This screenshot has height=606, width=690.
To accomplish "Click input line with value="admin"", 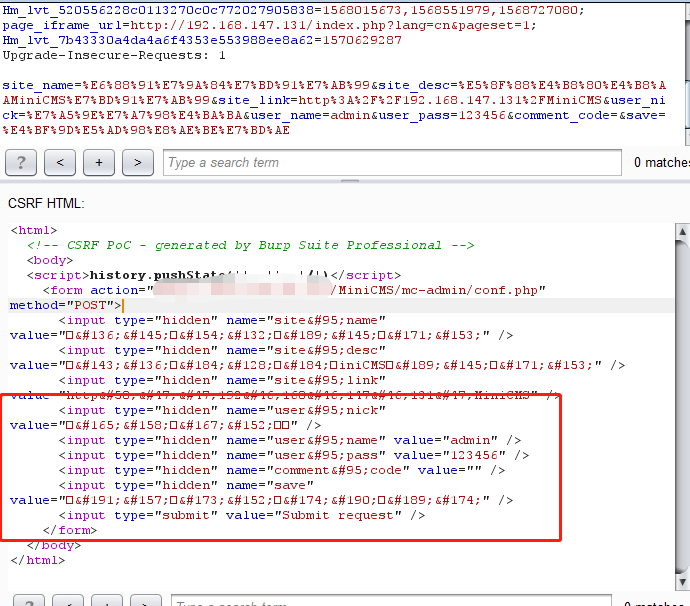I will coord(290,440).
